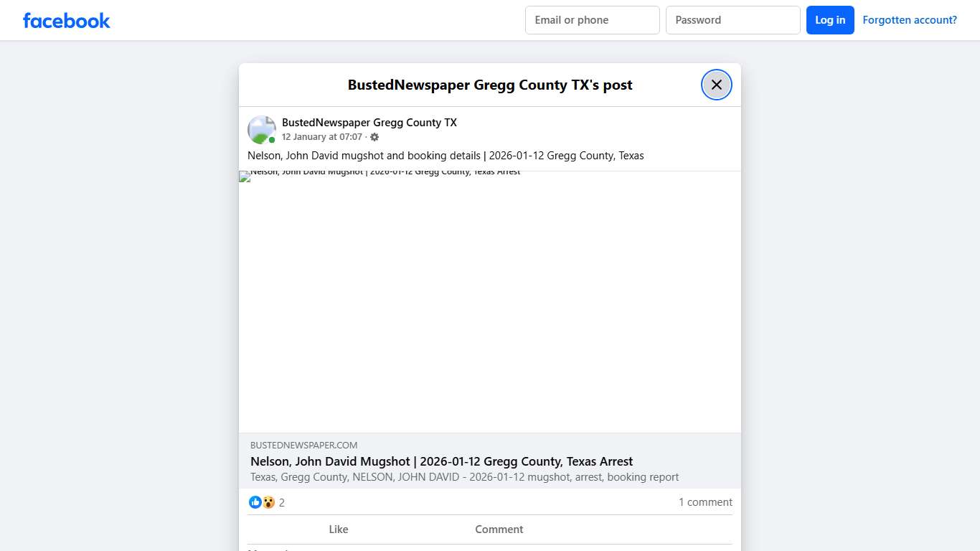The height and width of the screenshot is (551, 980).
Task: Click the thumbs-up reaction icon
Action: pyautogui.click(x=255, y=502)
